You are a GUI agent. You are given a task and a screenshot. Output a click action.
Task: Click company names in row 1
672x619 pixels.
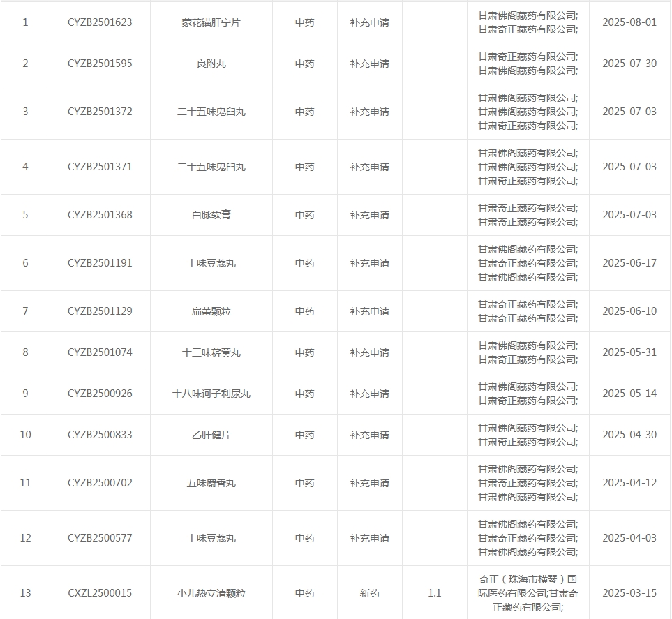[528, 22]
